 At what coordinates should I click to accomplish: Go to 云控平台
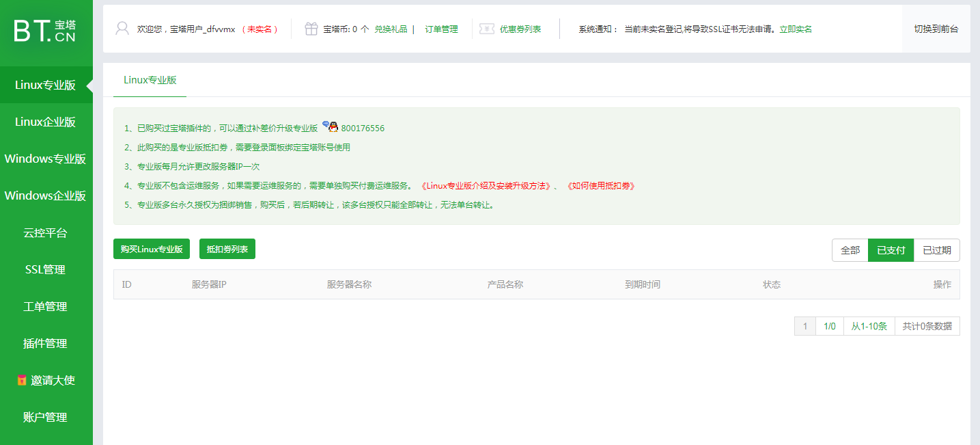(x=46, y=232)
